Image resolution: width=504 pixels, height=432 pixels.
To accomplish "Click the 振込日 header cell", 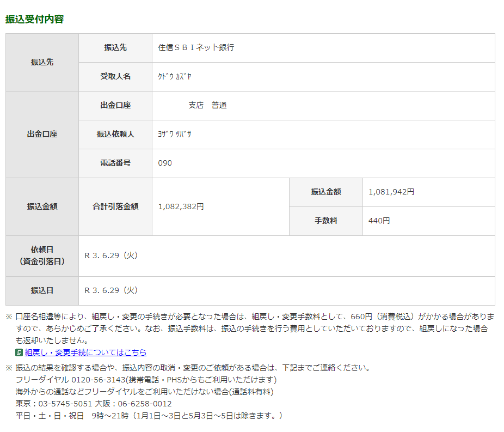I will [42, 291].
